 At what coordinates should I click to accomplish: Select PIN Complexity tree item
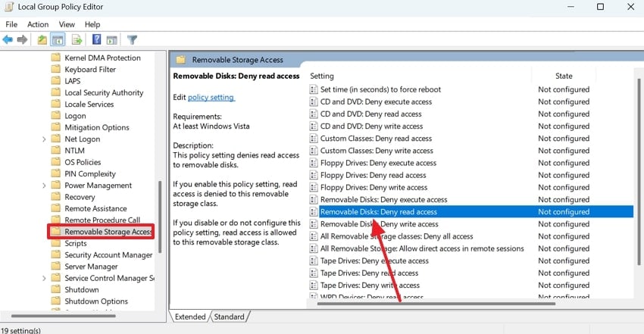pos(90,173)
